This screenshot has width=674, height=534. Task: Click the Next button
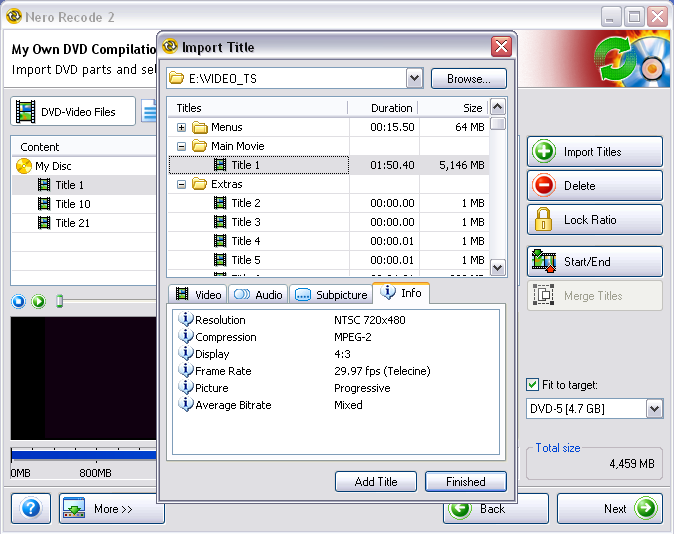click(610, 509)
